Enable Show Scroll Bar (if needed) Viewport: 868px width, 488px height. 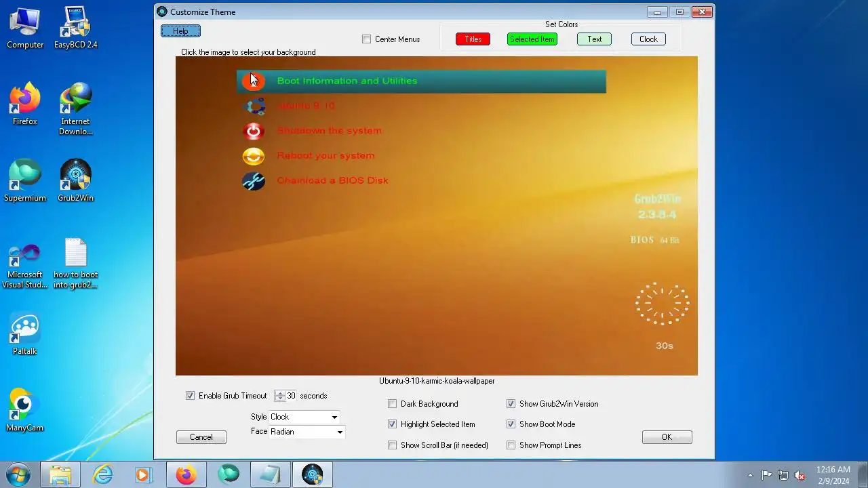click(x=392, y=445)
